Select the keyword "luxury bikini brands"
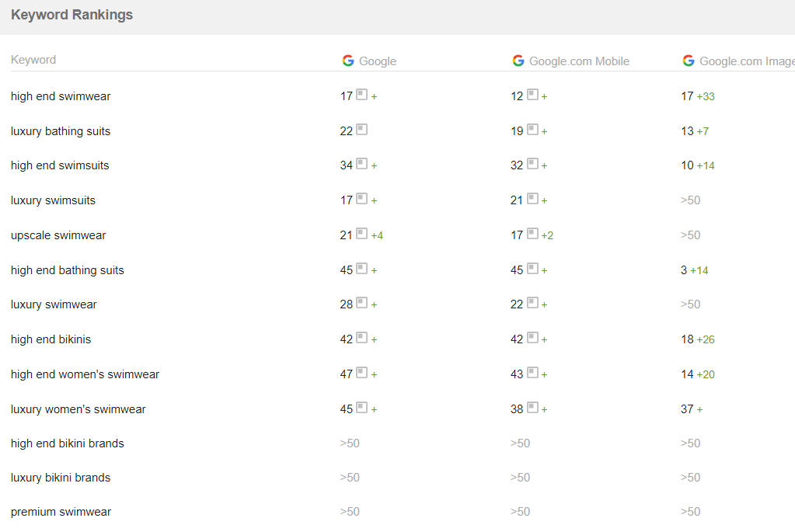This screenshot has width=795, height=532. 61,478
